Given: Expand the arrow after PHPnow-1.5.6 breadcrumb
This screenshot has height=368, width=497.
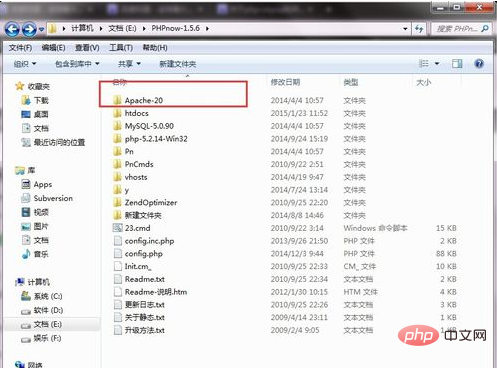Looking at the screenshot, I should [x=207, y=29].
